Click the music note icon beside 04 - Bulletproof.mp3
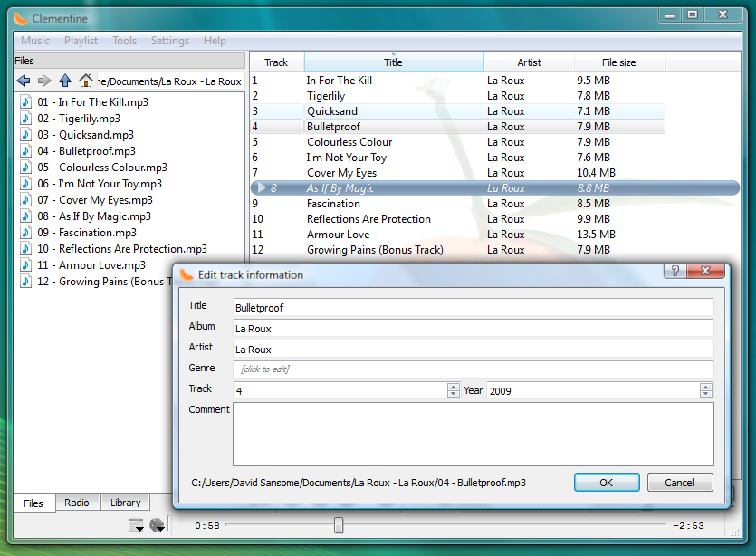Viewport: 756px width, 556px height. click(x=26, y=151)
